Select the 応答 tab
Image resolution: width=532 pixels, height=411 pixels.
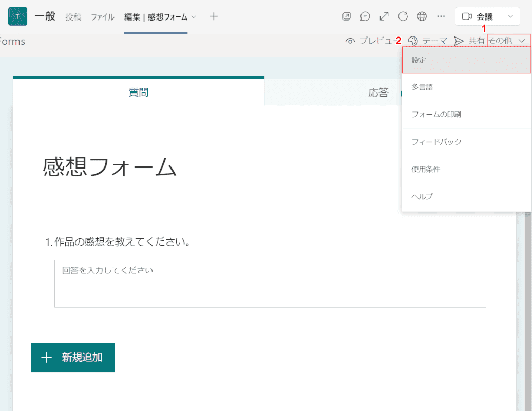pyautogui.click(x=378, y=92)
